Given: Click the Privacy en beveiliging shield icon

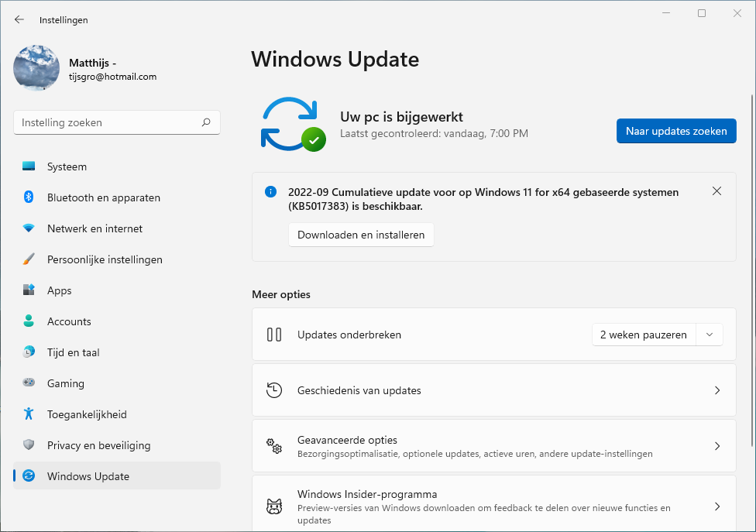Looking at the screenshot, I should [29, 445].
